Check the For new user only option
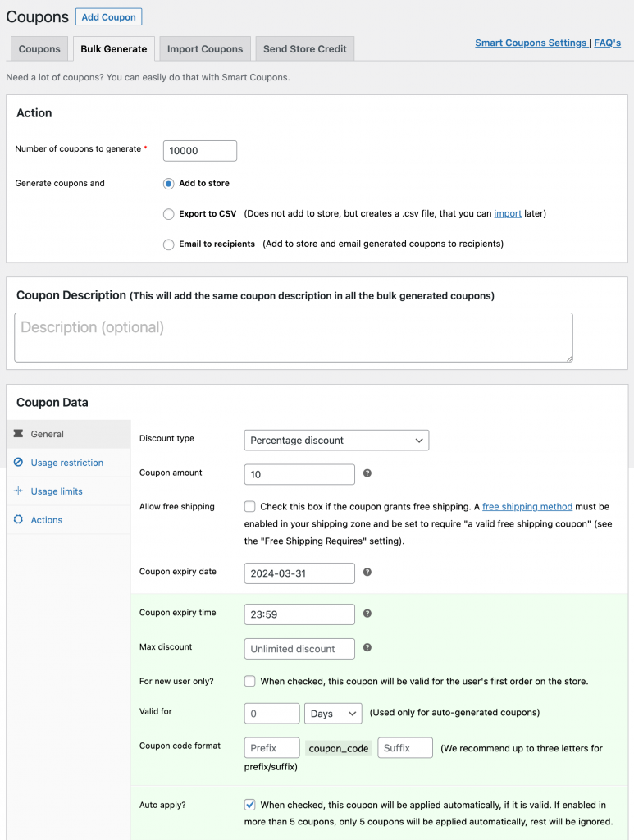 point(249,680)
